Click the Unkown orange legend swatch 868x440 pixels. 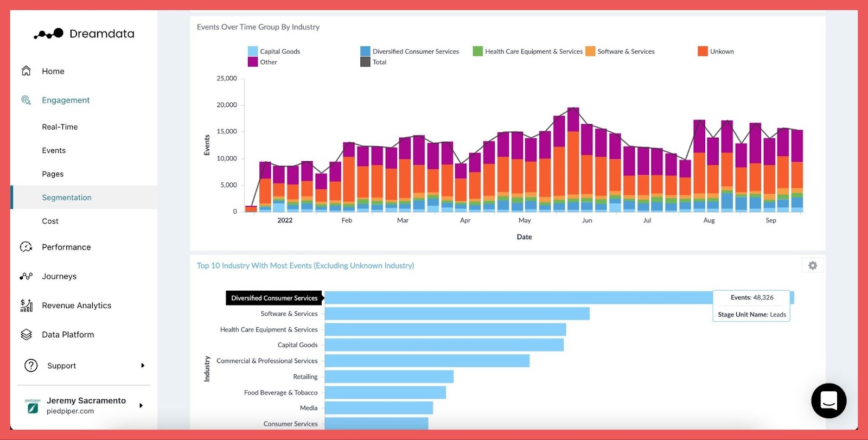[703, 52]
